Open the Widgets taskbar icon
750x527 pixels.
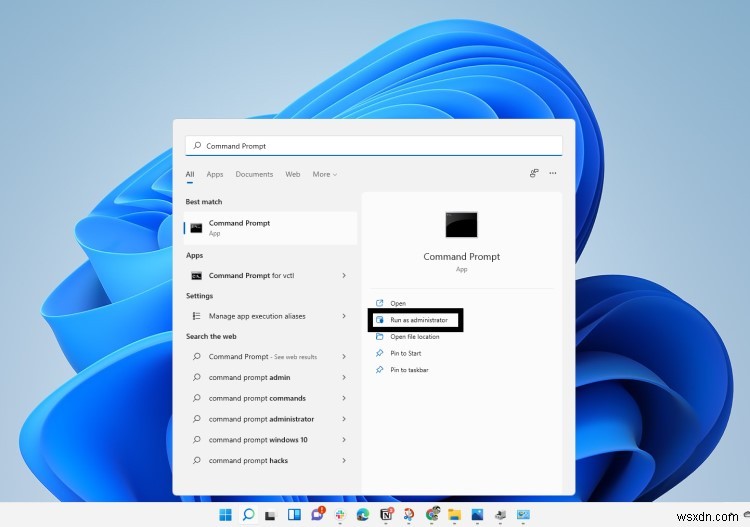294,515
